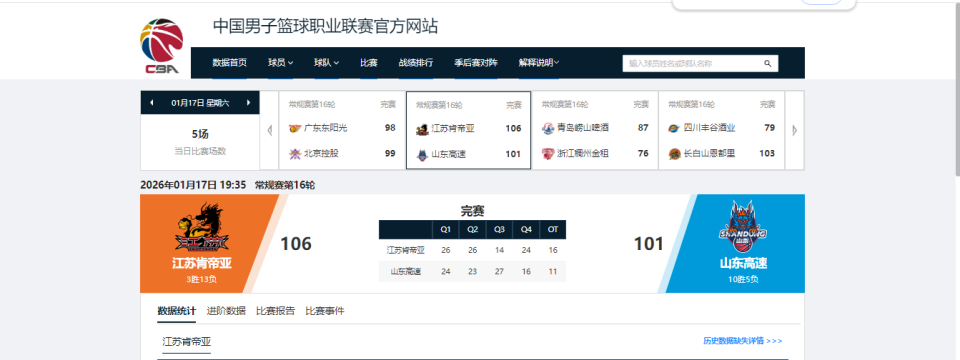Screen dimensions: 960x360
Task: Click the 106 final score
Action: tap(296, 244)
